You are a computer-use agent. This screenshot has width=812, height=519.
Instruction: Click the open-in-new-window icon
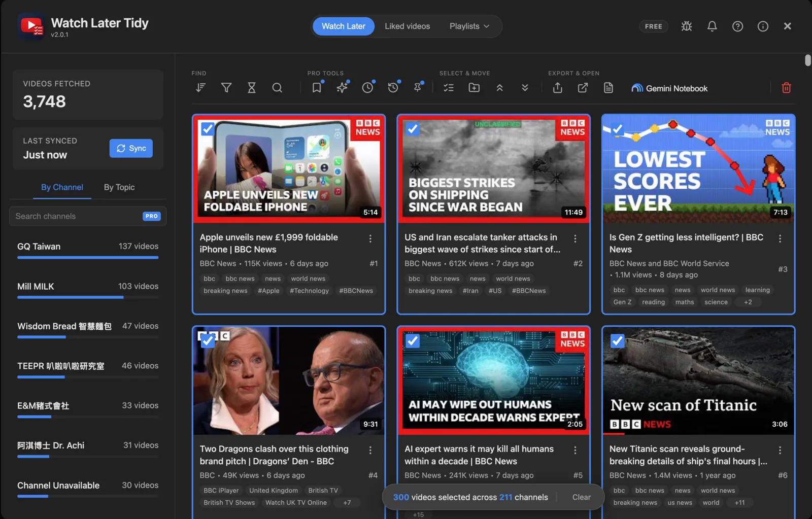click(583, 88)
